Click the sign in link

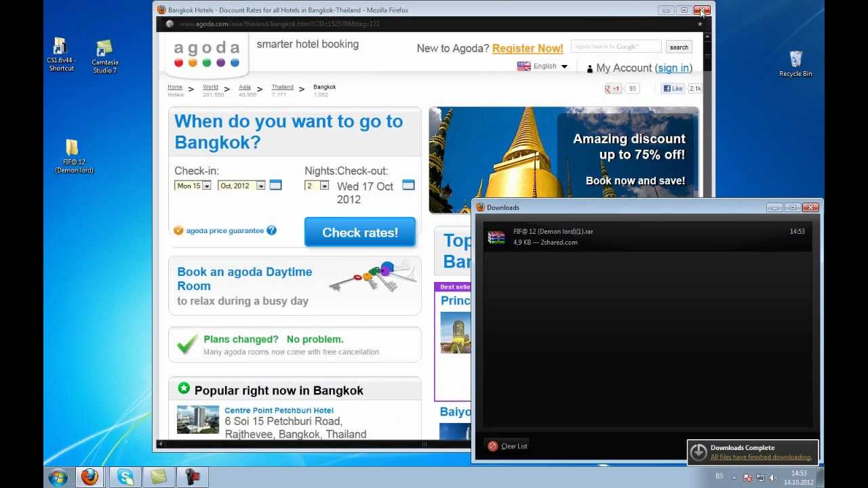673,68
